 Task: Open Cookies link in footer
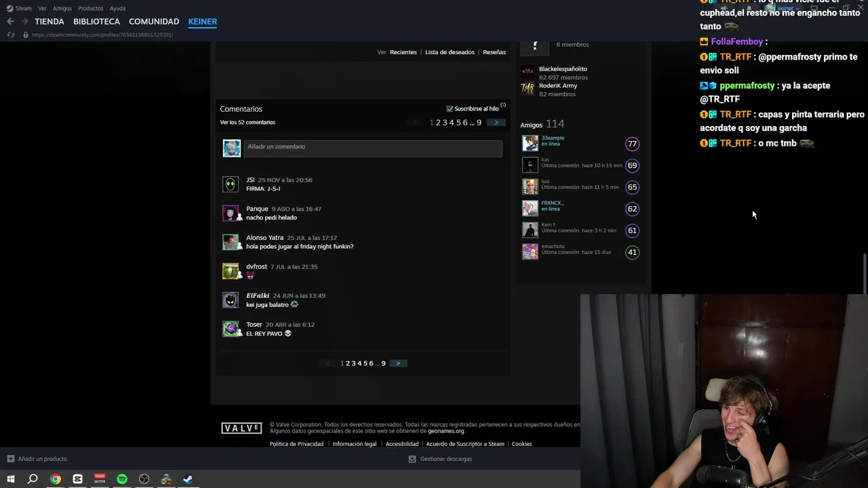[x=521, y=444]
